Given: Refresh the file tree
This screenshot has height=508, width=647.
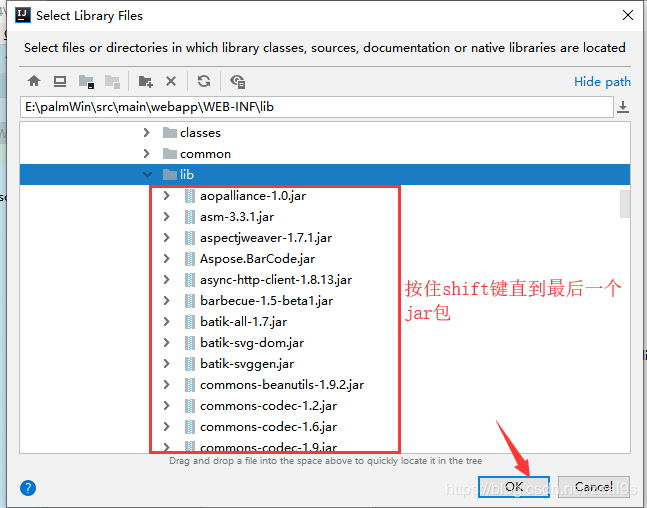Looking at the screenshot, I should click(x=204, y=81).
